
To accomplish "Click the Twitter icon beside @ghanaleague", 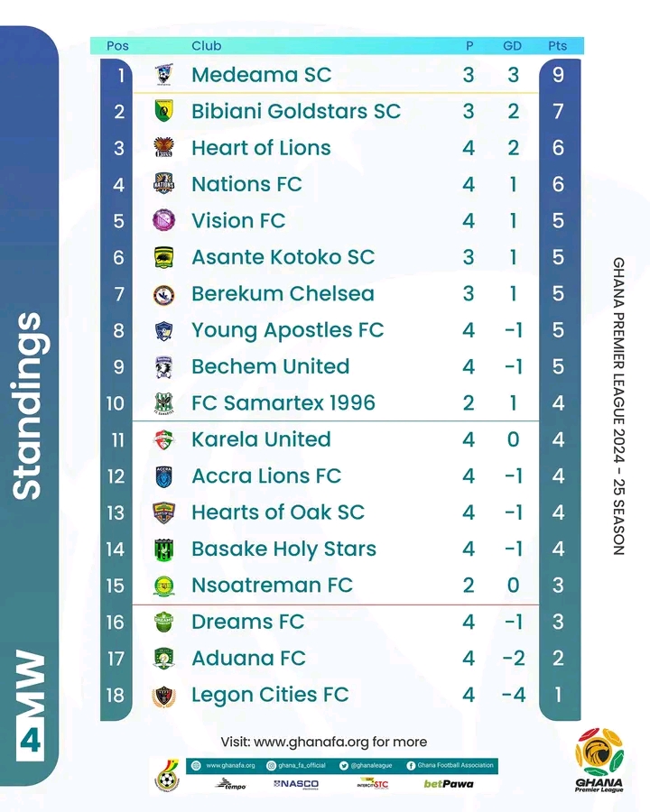I will 343,765.
